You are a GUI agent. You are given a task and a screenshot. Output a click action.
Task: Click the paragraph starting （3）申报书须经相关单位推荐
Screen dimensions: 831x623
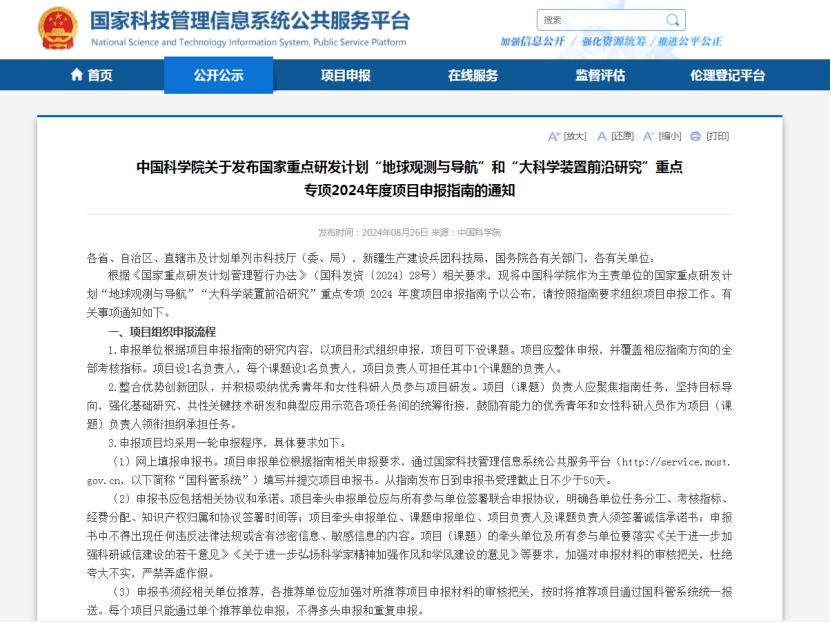(x=409, y=601)
